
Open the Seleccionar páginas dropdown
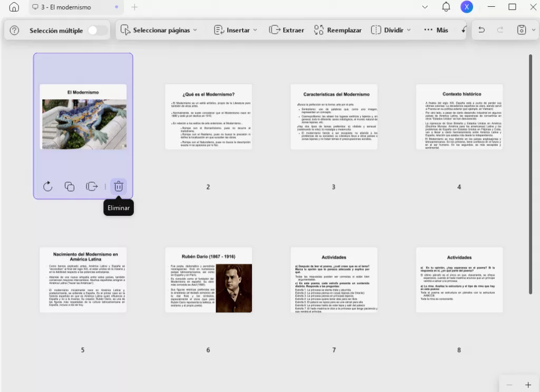pyautogui.click(x=159, y=30)
